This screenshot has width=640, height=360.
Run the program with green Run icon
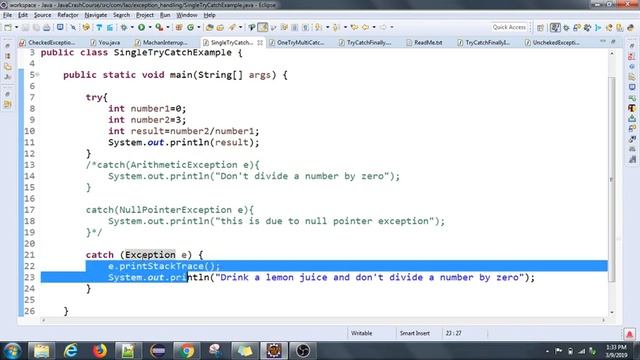[141, 27]
